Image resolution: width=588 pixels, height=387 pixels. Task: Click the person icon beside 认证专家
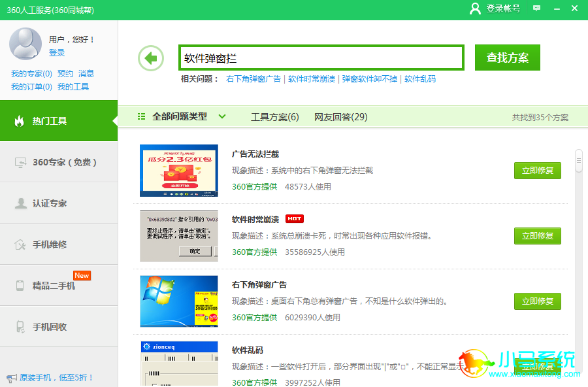click(21, 203)
